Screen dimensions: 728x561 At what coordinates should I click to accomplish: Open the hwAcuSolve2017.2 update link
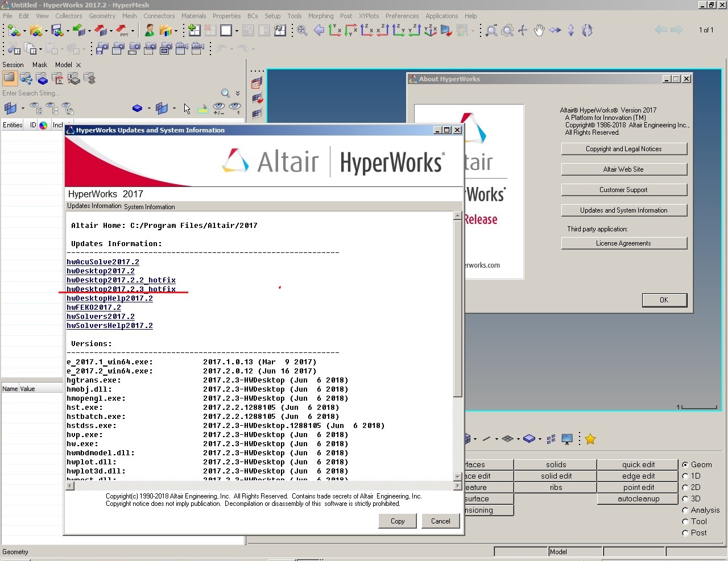(103, 262)
